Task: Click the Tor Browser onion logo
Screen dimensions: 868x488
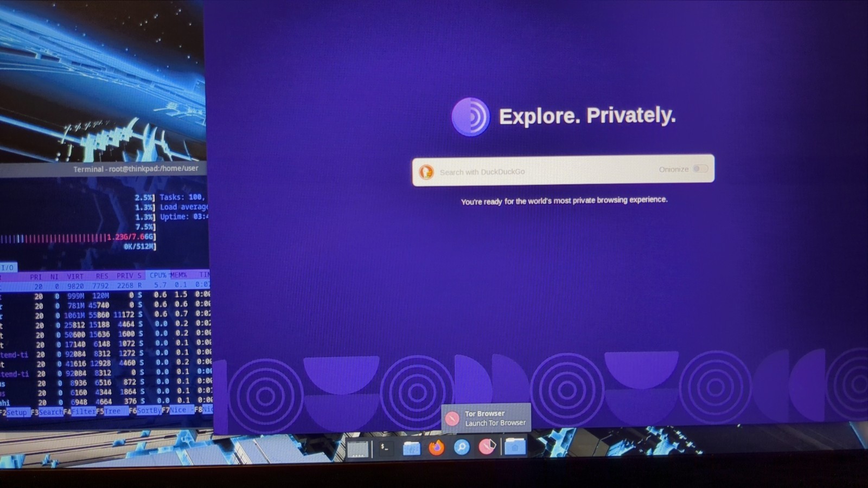Action: 471,117
